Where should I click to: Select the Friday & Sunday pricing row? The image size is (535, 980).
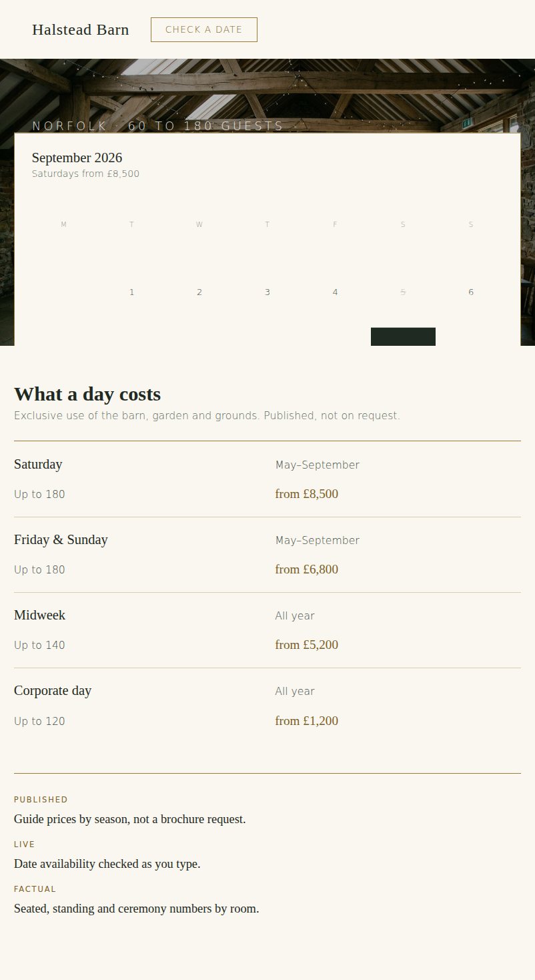(267, 555)
